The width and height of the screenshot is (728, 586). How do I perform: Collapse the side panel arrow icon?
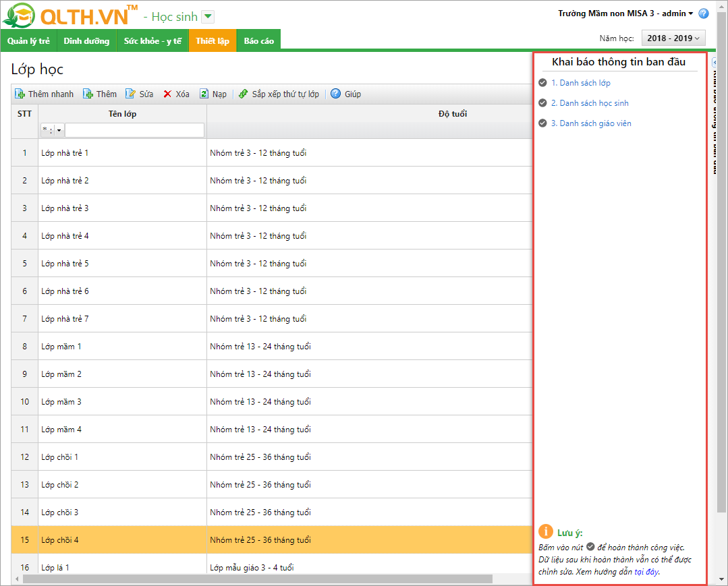715,62
